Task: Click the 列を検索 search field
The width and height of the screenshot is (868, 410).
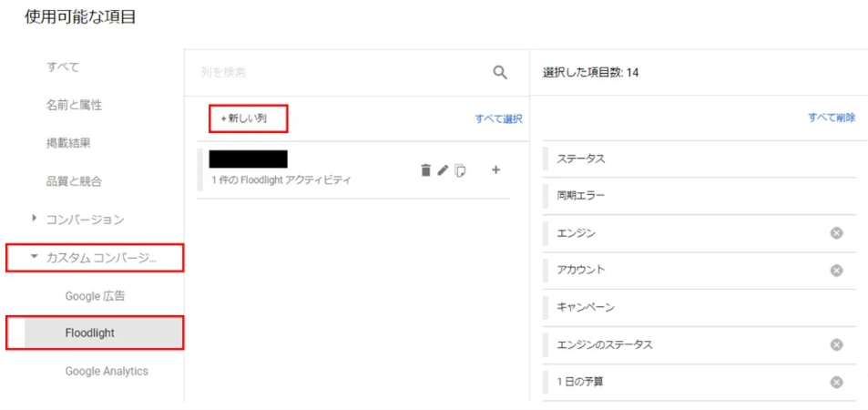Action: point(337,73)
